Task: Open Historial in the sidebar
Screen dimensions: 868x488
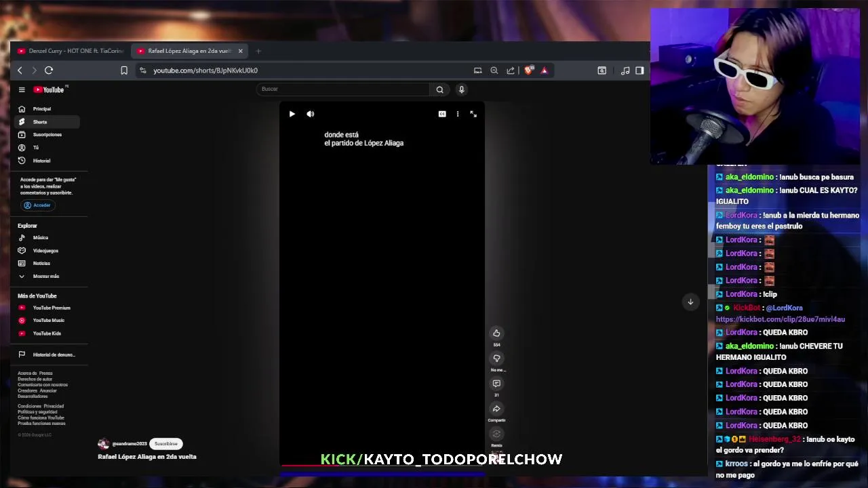Action: click(47, 161)
